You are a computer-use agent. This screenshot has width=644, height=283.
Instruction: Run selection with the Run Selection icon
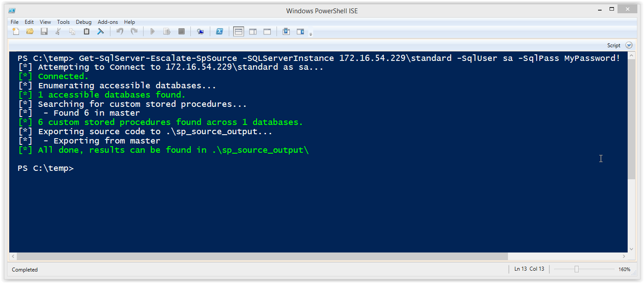pos(167,31)
